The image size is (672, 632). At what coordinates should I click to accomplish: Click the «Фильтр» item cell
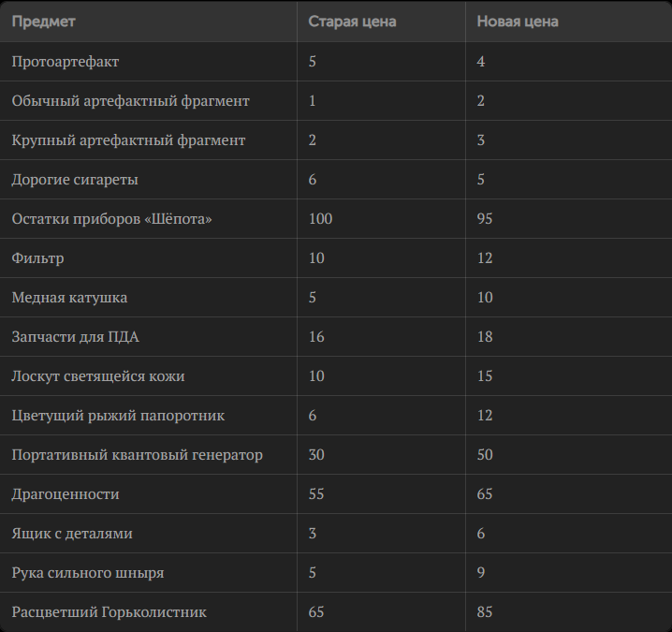click(x=38, y=258)
